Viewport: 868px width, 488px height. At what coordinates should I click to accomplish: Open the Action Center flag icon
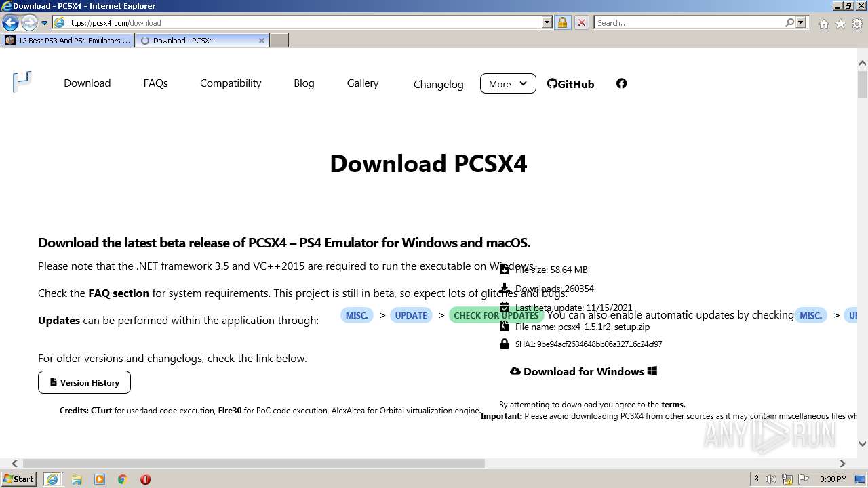click(804, 479)
